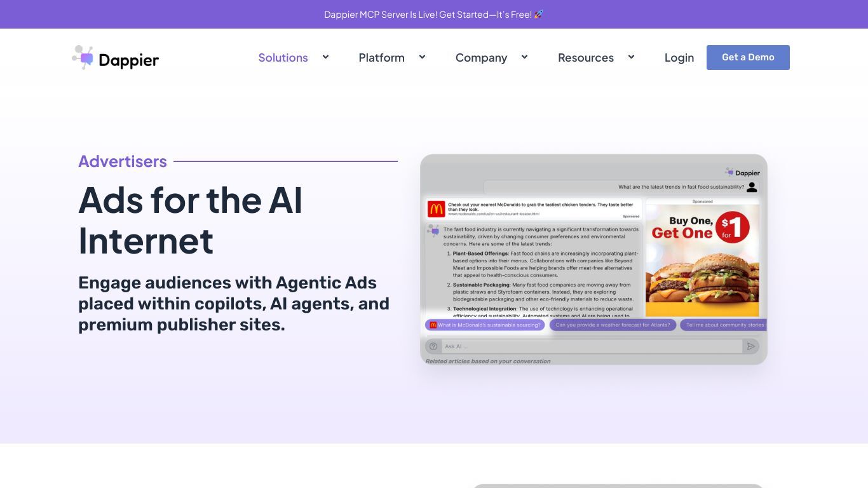Select 'Tell me about community stories' suggestion
The image size is (868, 488).
pyautogui.click(x=724, y=325)
